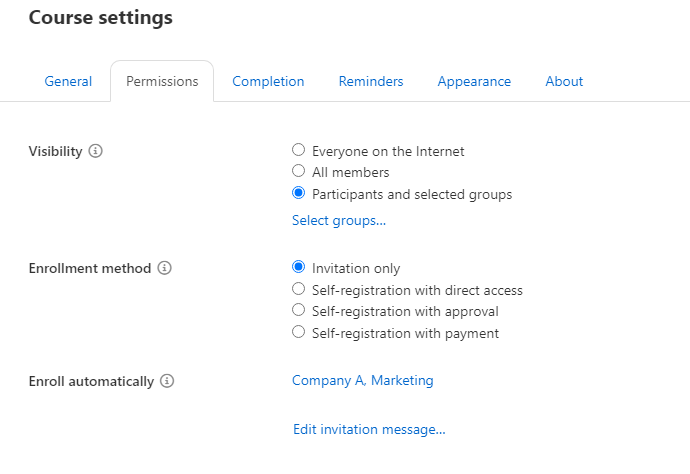Select Participants and selected groups radio
The height and width of the screenshot is (474, 690).
(298, 194)
